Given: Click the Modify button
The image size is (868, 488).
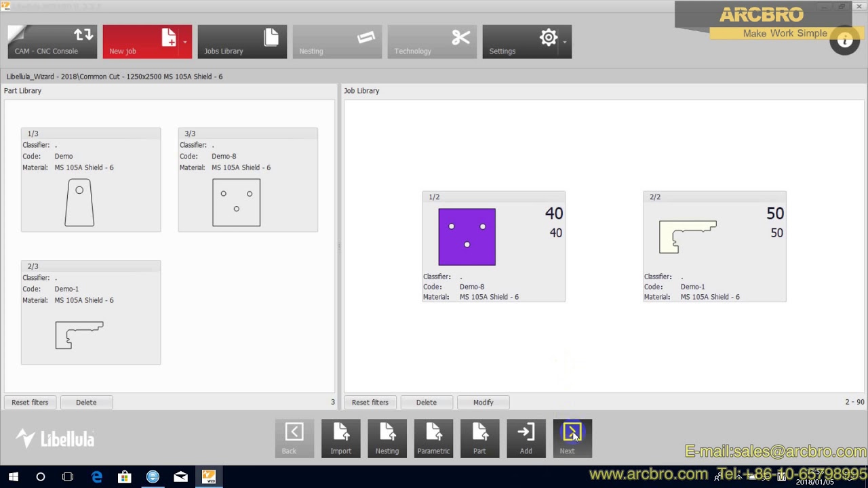Looking at the screenshot, I should [x=484, y=402].
